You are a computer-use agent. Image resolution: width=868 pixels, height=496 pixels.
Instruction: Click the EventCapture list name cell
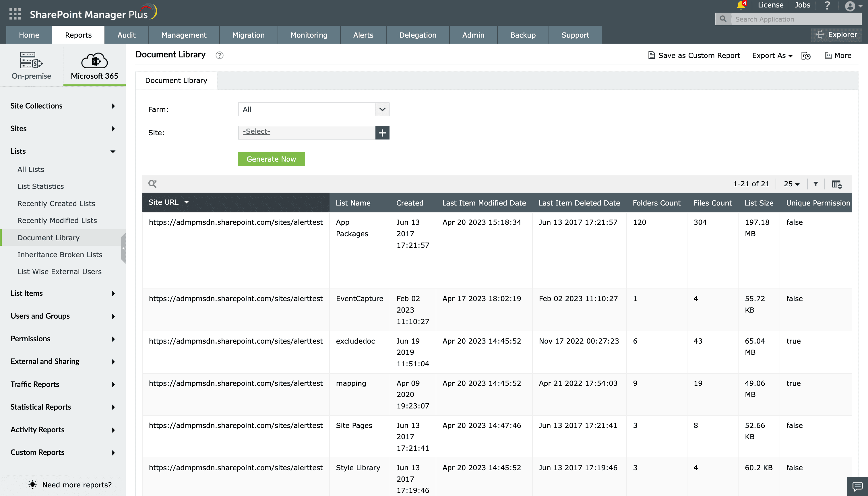coord(359,299)
